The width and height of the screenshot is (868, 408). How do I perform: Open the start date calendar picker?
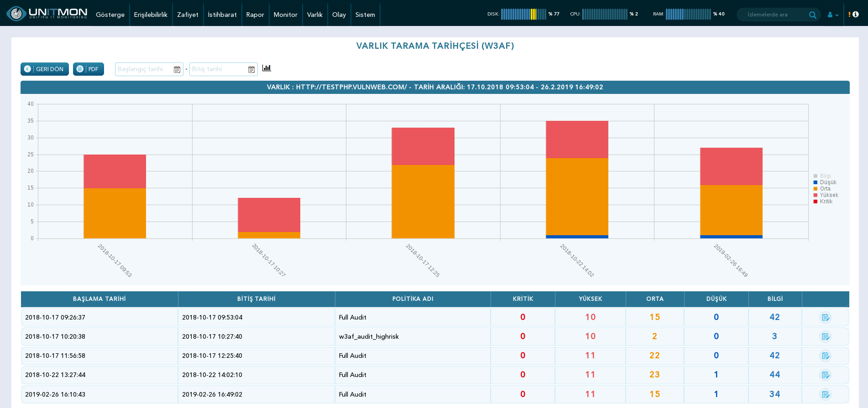pyautogui.click(x=177, y=69)
